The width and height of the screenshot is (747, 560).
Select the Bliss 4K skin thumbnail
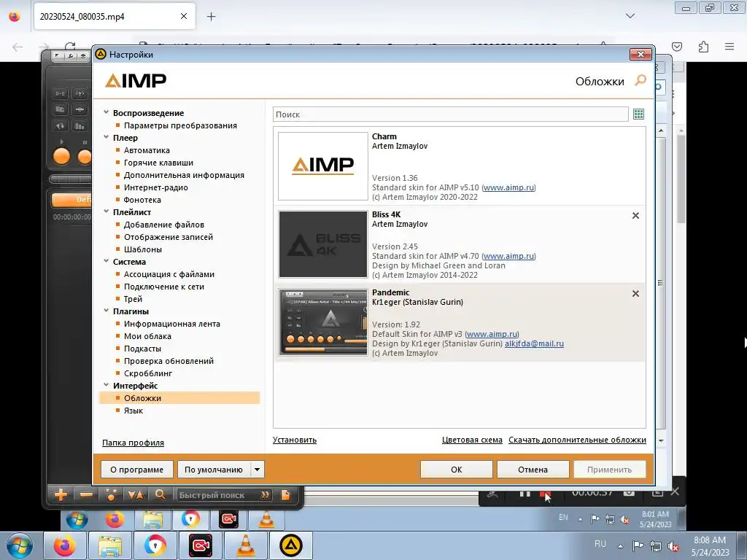[323, 244]
